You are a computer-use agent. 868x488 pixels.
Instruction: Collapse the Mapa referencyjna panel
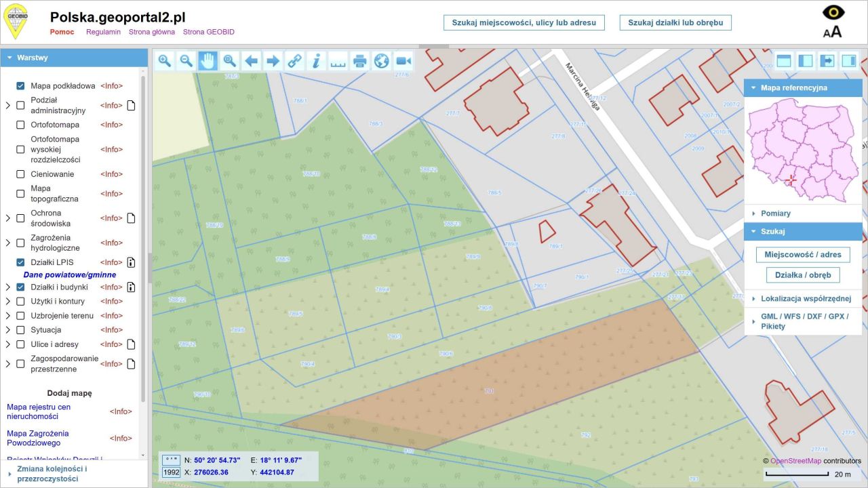point(803,87)
